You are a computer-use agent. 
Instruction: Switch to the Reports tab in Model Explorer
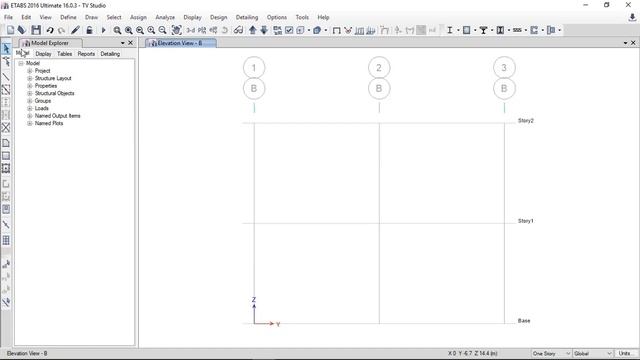86,54
